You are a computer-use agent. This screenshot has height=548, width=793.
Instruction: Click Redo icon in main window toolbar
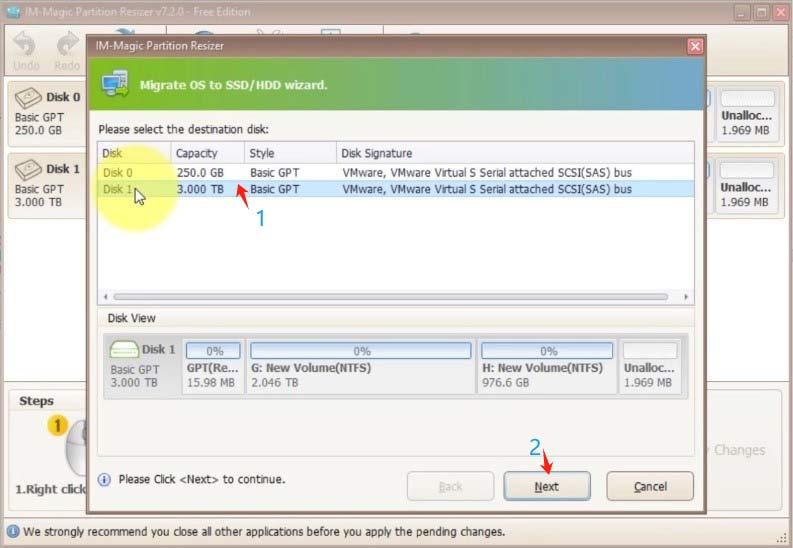pos(67,44)
